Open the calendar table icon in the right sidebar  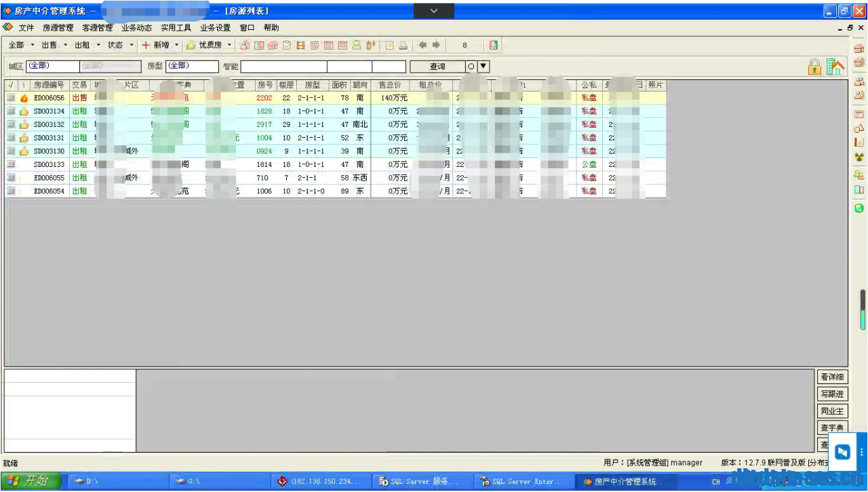click(x=859, y=114)
